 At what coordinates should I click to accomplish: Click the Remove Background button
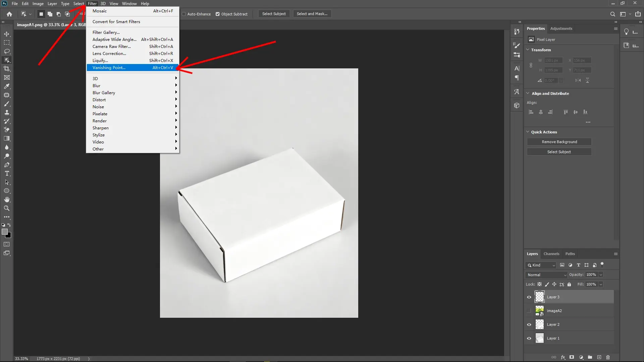[x=559, y=141]
